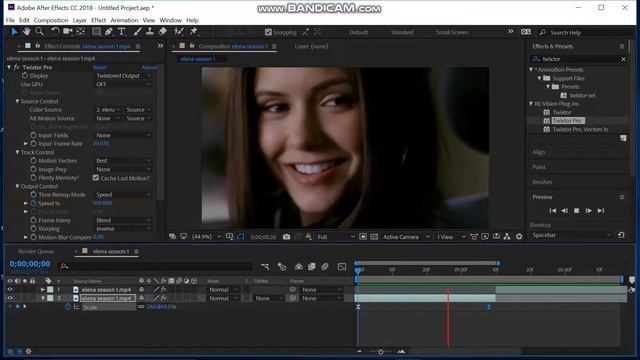
Task: Toggle Cache Last Motion checkbox
Action: pos(96,178)
